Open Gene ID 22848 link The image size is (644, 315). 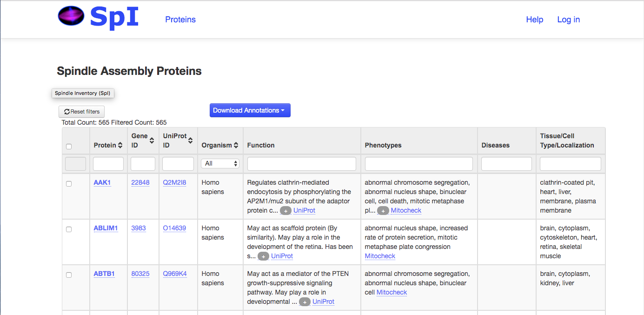click(x=140, y=182)
